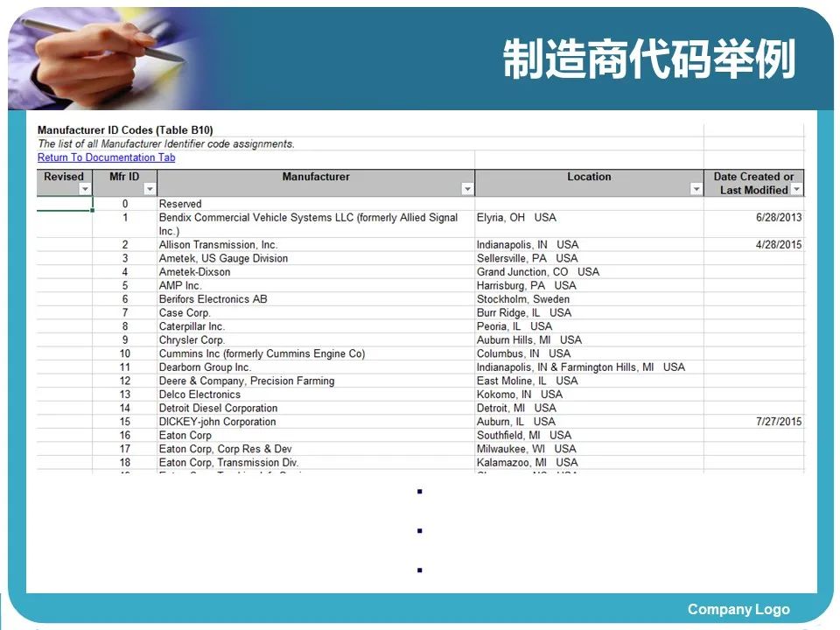The width and height of the screenshot is (840, 630).
Task: Select the Stockholm, Sweden location cell
Action: (x=589, y=299)
